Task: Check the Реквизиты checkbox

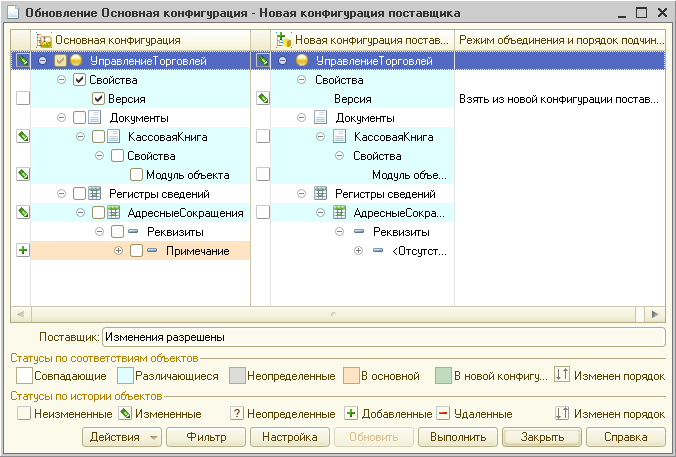Action: (x=117, y=232)
